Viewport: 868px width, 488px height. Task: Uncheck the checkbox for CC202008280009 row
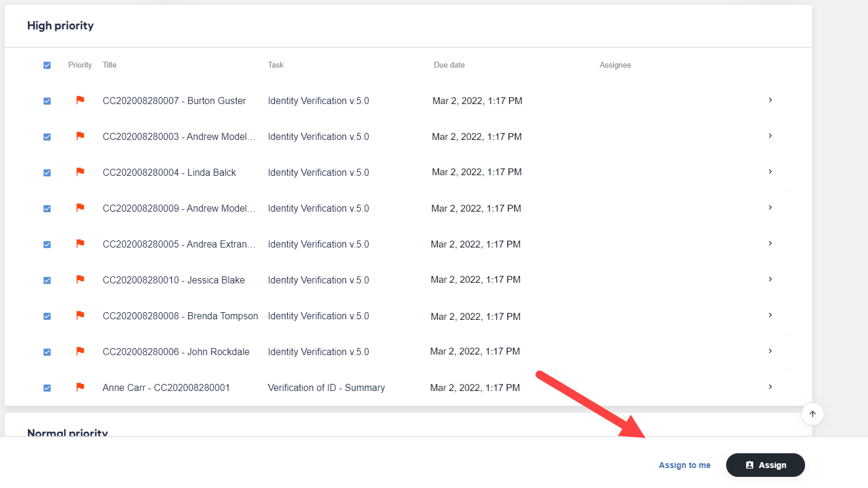[47, 209]
